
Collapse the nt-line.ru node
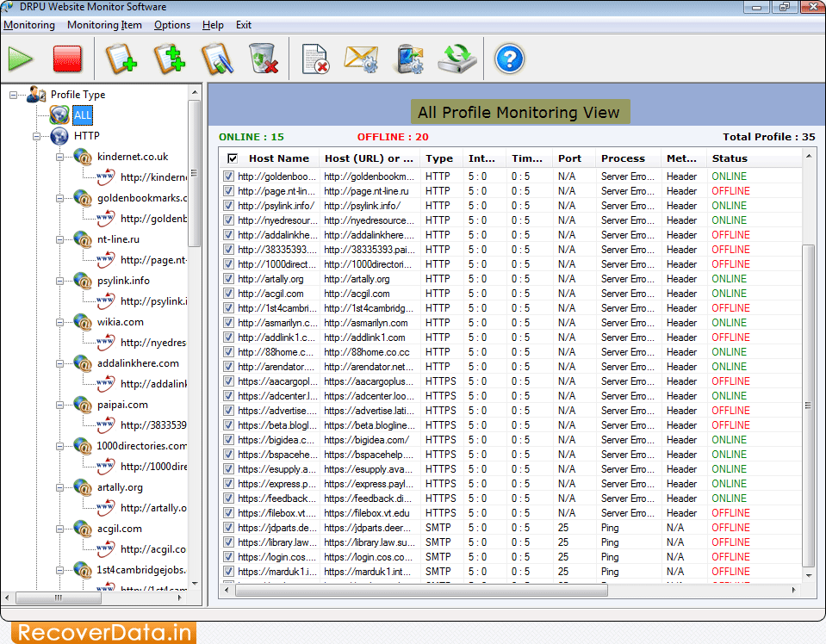(59, 239)
